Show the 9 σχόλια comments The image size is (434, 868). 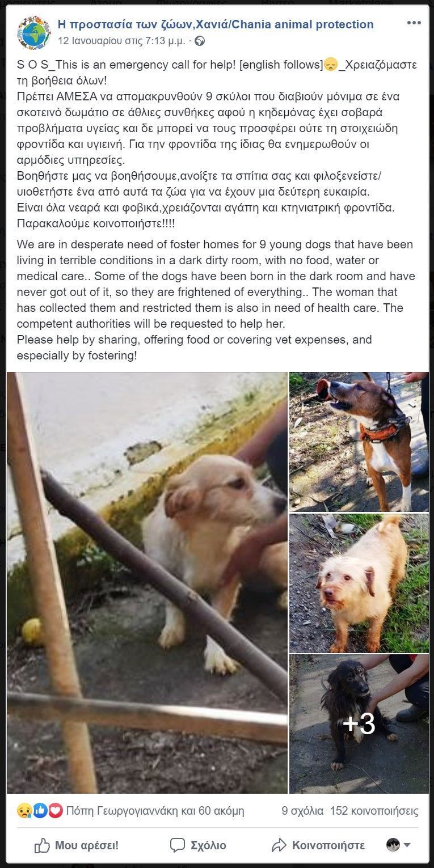(302, 811)
